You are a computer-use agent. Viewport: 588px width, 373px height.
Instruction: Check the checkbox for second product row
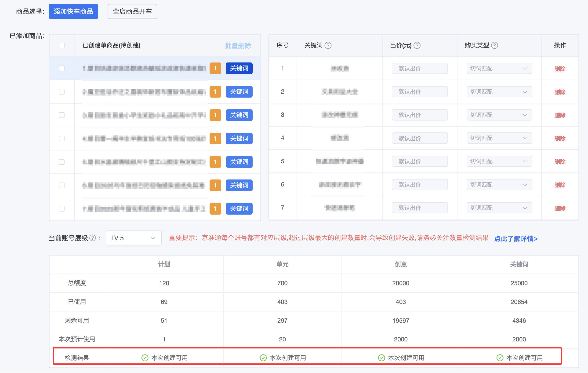point(62,92)
